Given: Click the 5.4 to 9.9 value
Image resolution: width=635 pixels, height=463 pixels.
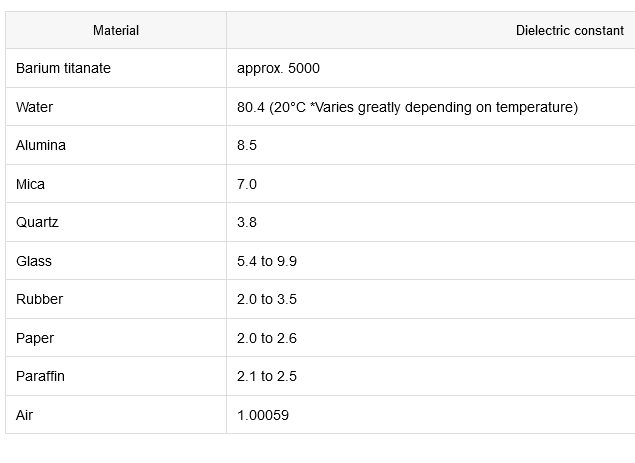Looking at the screenshot, I should pyautogui.click(x=267, y=261).
